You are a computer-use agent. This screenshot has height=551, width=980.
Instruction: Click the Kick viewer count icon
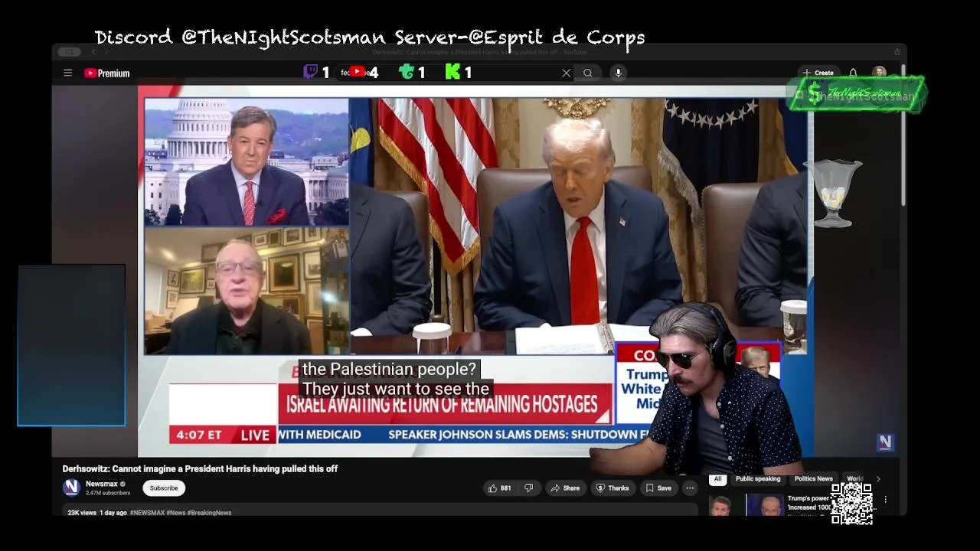452,72
